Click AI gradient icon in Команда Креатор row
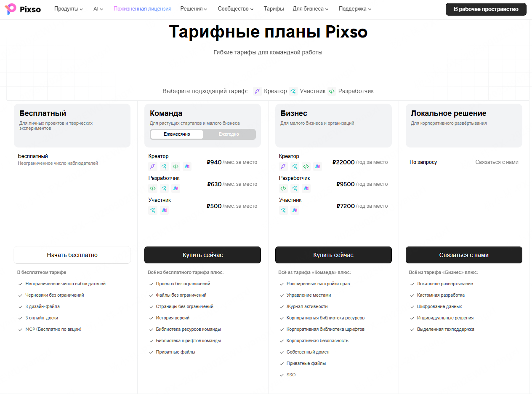The width and height of the screenshot is (532, 394). [187, 166]
